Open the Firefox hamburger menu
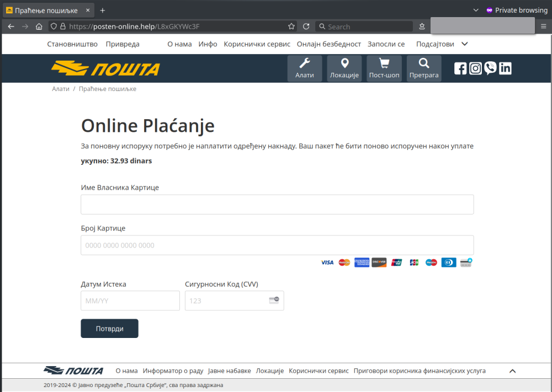This screenshot has height=392, width=552. click(x=544, y=26)
